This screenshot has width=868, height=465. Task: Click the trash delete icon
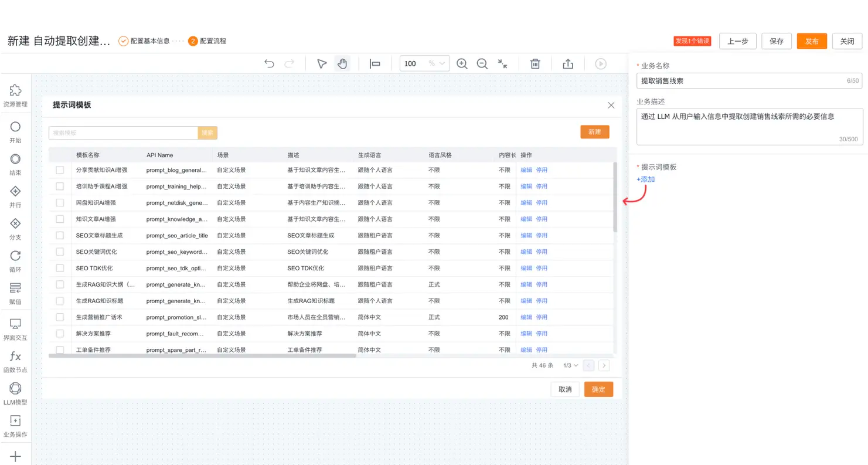535,64
